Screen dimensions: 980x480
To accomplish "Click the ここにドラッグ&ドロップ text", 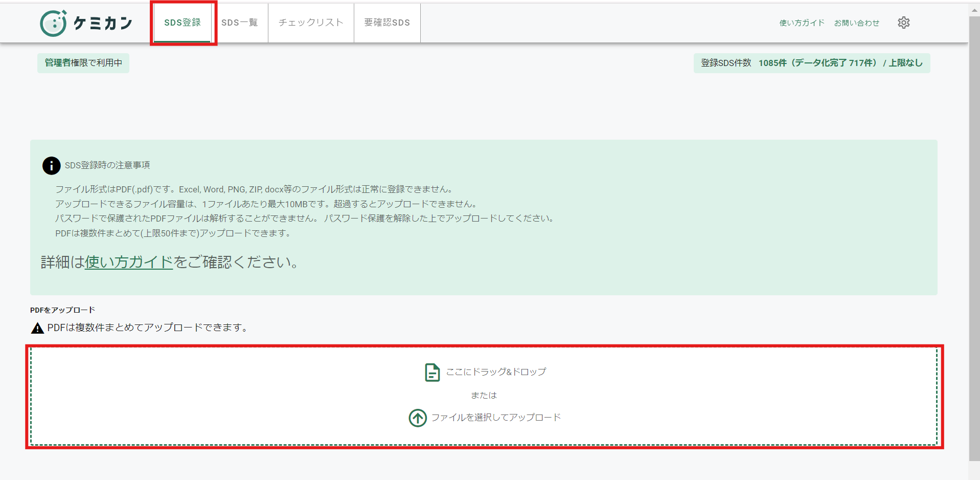I will (496, 372).
